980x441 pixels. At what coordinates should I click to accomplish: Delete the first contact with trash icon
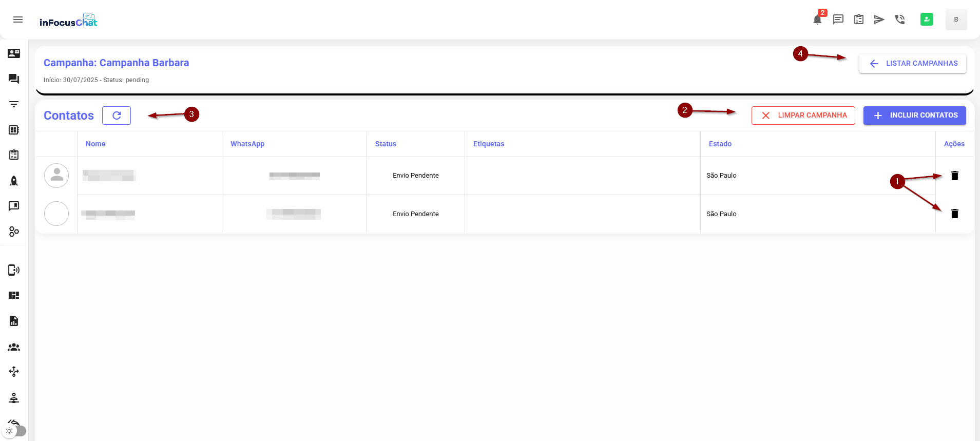click(x=954, y=176)
